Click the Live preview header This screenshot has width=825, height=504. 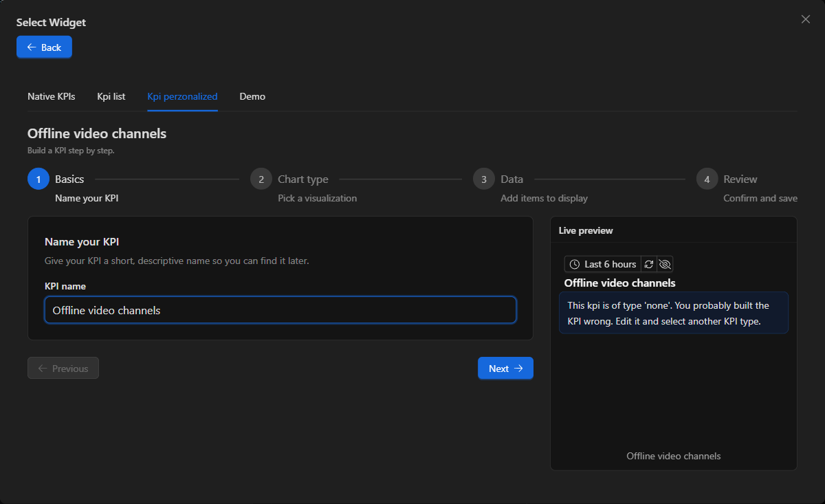(x=586, y=230)
